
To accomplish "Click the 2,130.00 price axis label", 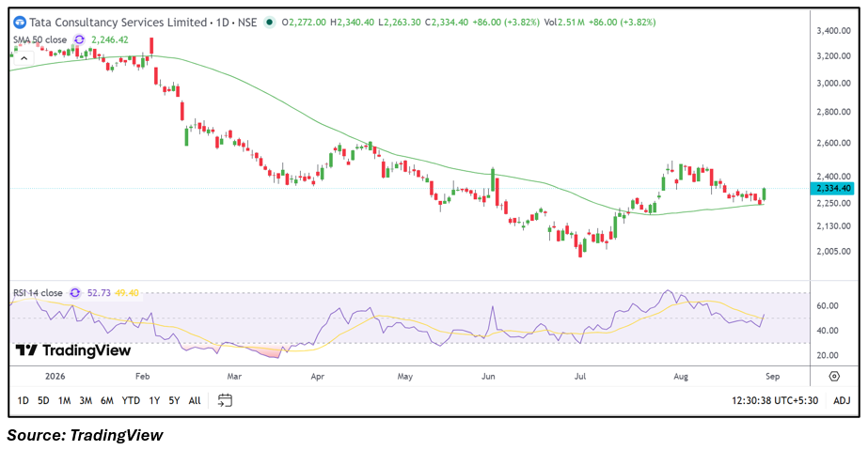I will tap(834, 226).
